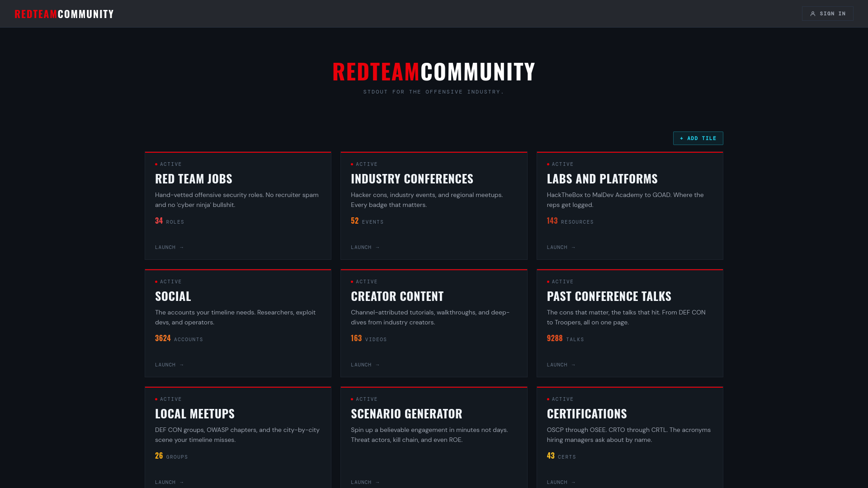
Task: Launch the Labs and Platforms tile
Action: point(561,248)
